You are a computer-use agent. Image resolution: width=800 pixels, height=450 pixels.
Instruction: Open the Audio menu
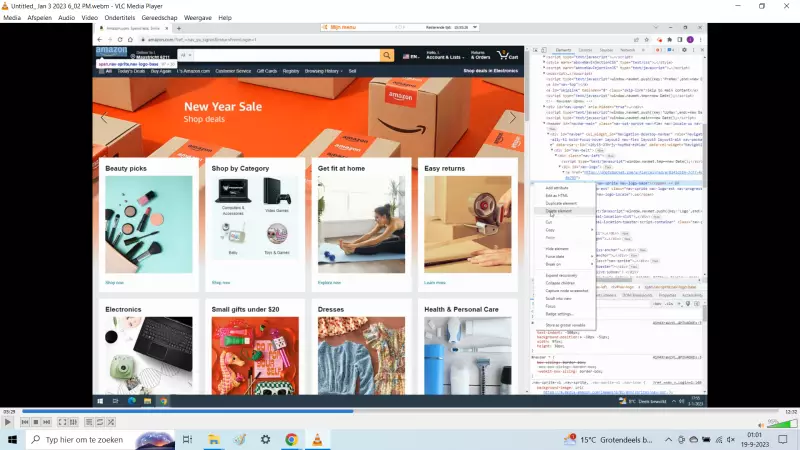tap(66, 17)
